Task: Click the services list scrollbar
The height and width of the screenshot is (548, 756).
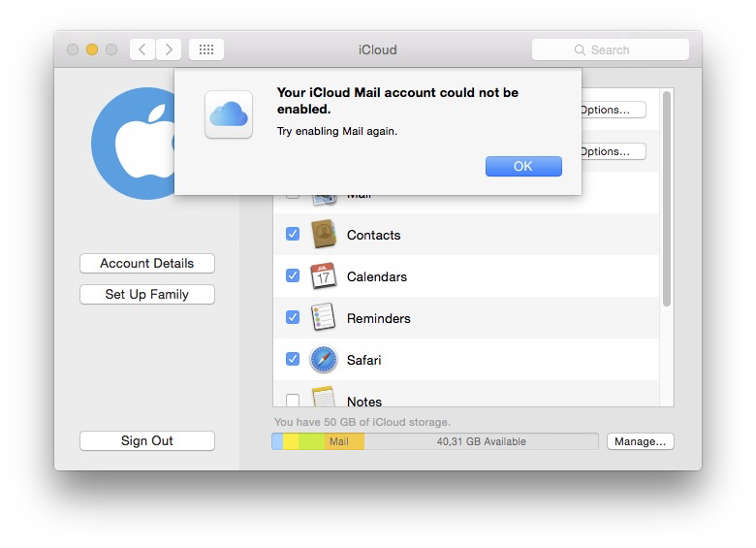Action: tap(667, 199)
